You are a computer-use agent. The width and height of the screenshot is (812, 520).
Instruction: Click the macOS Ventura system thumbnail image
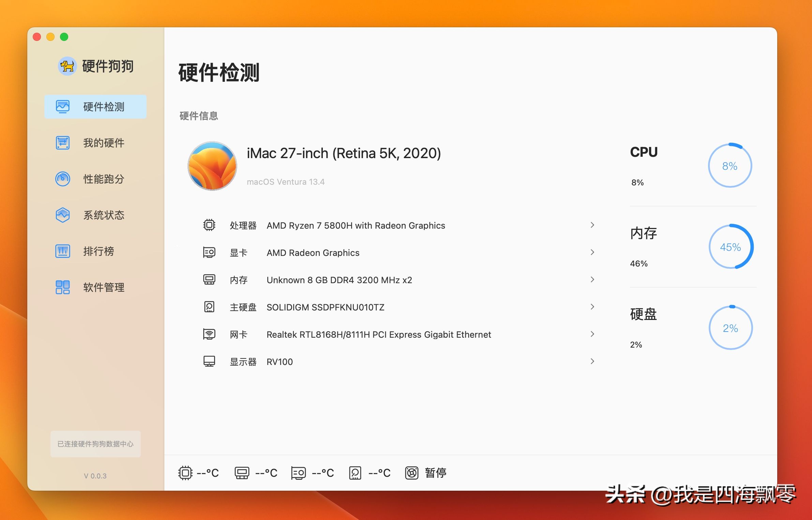pos(212,166)
